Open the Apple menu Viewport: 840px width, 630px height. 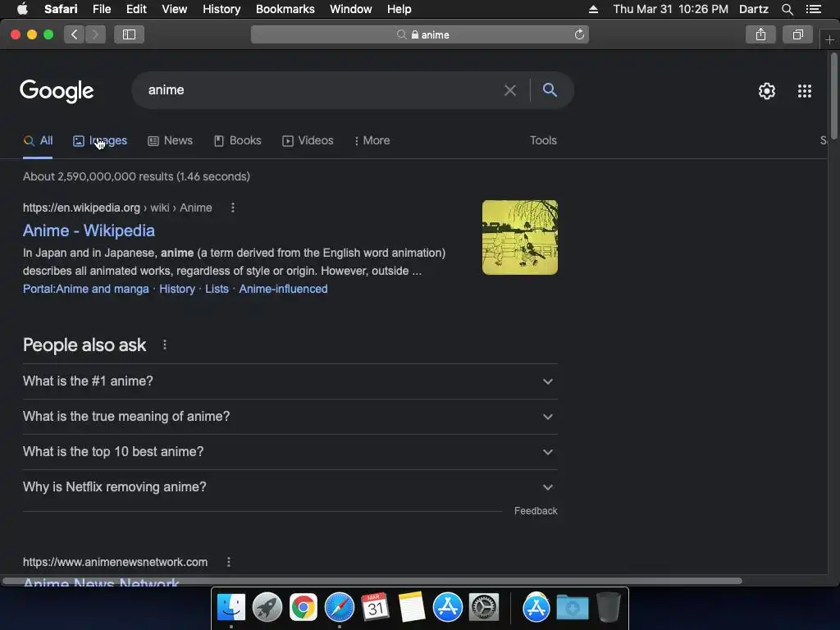22,9
